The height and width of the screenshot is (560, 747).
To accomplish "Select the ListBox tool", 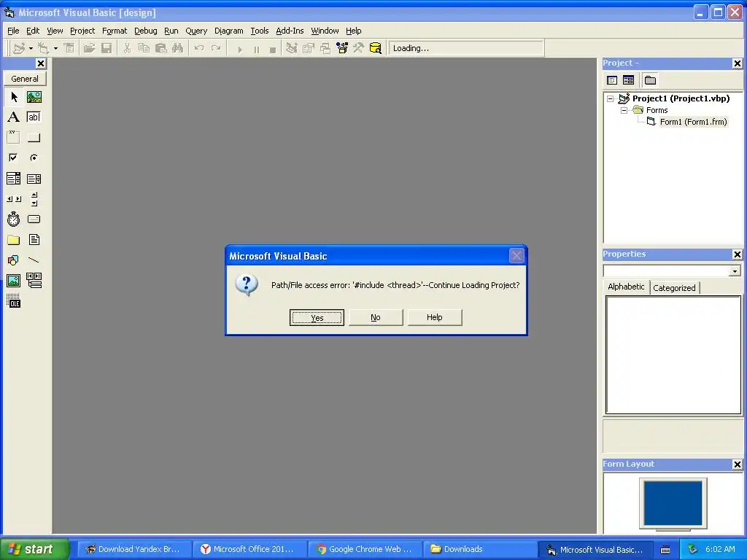I will pyautogui.click(x=34, y=179).
